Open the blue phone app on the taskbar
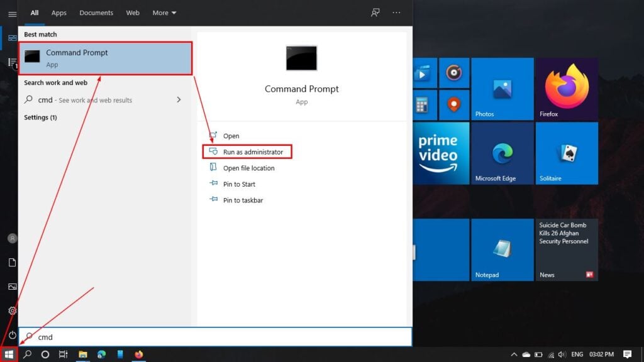The width and height of the screenshot is (644, 362). 120,354
